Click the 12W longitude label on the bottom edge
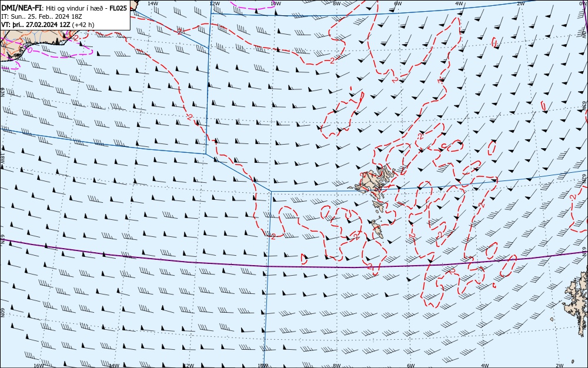The image size is (588, 368). (x=189, y=366)
